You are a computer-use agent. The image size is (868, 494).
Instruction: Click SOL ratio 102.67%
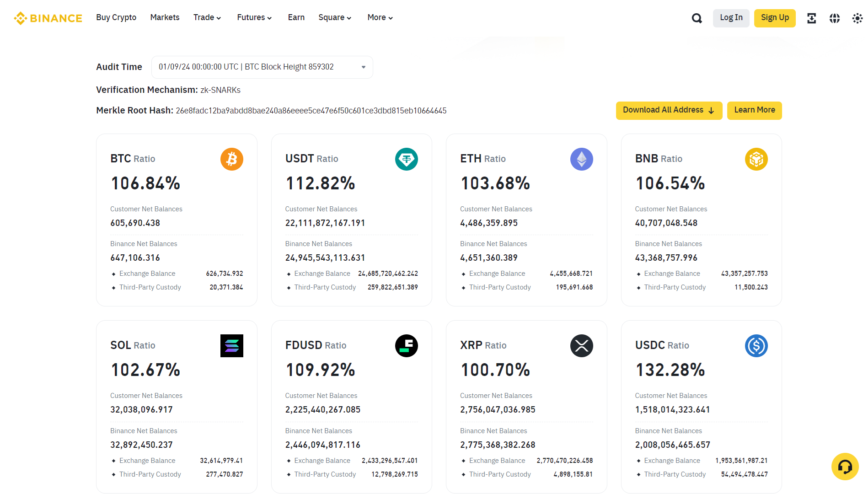tap(145, 370)
